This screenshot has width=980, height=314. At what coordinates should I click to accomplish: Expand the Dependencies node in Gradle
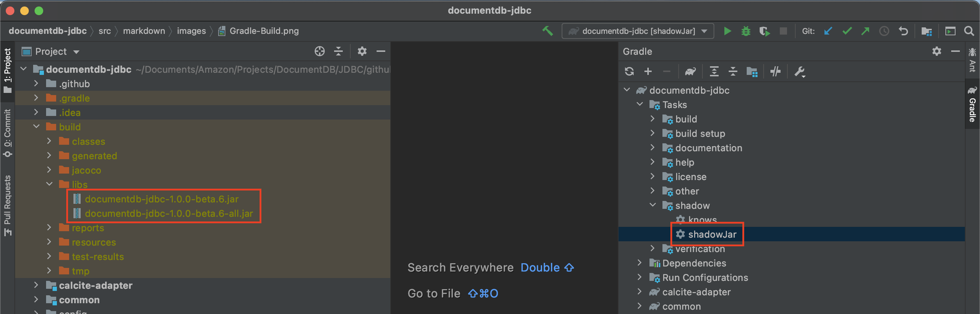tap(639, 263)
